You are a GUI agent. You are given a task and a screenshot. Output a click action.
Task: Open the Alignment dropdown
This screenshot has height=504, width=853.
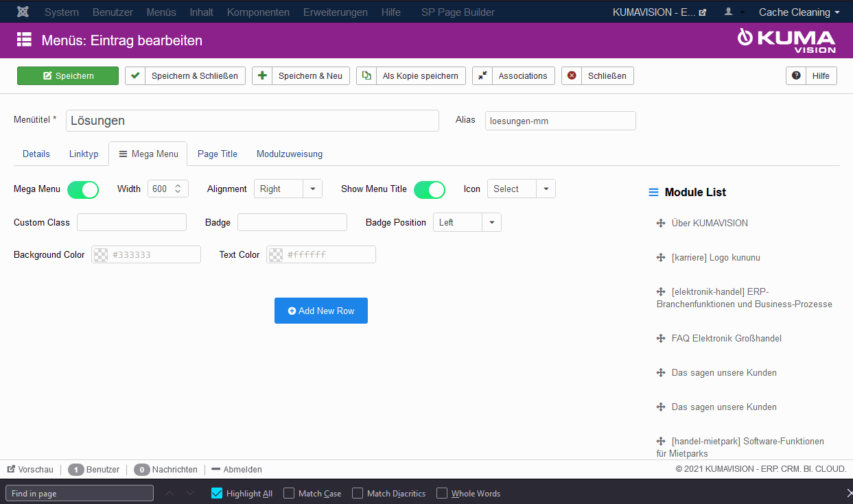tap(288, 189)
